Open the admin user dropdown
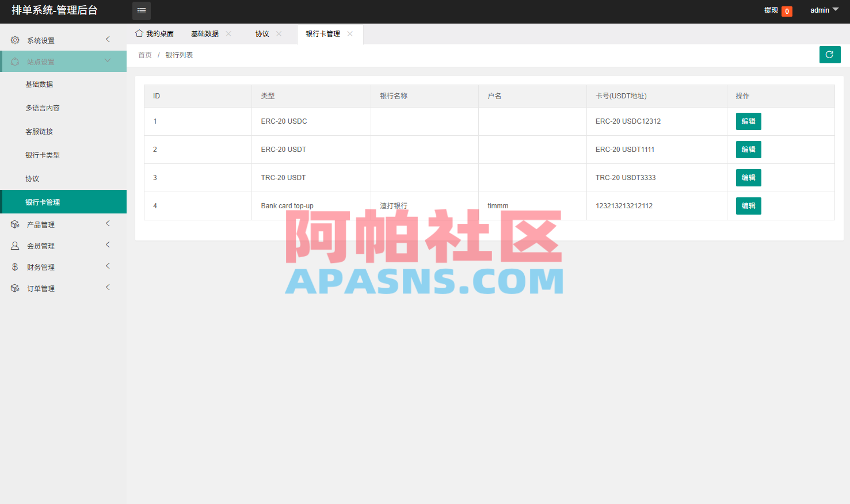850x504 pixels. coord(824,10)
